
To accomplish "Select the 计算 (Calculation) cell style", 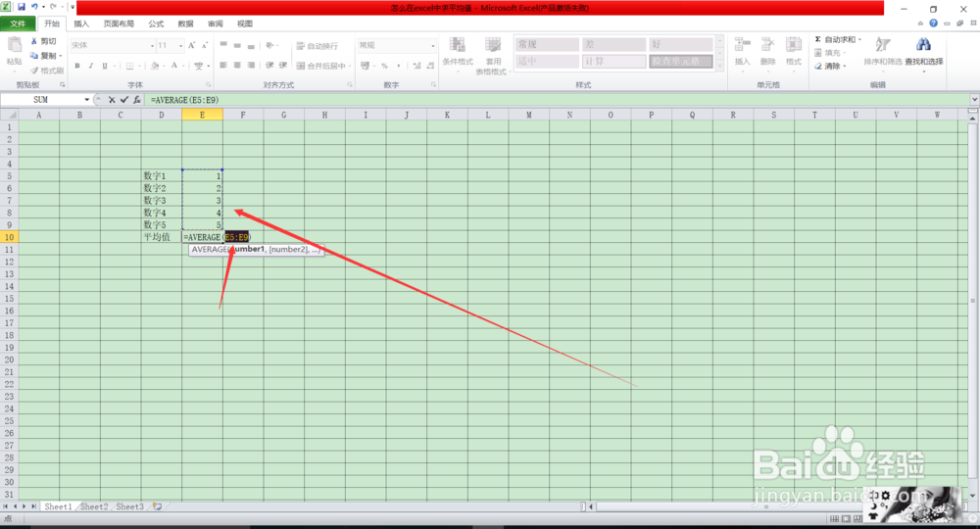I will (x=613, y=61).
